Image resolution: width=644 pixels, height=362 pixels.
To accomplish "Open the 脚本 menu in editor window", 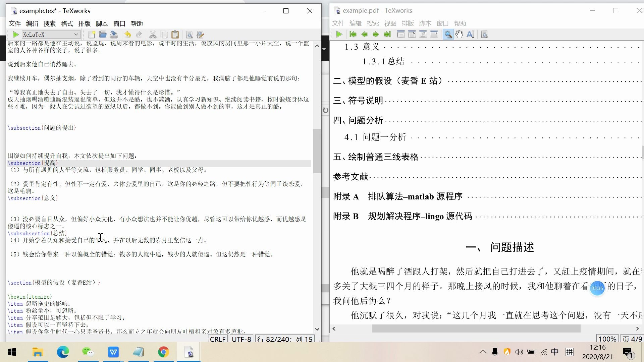I will click(x=102, y=23).
